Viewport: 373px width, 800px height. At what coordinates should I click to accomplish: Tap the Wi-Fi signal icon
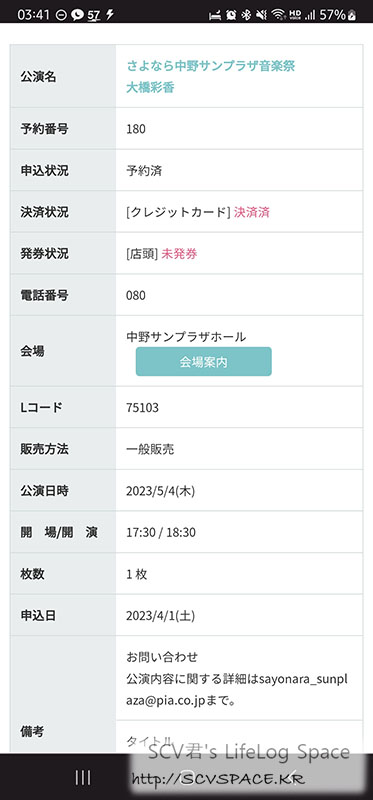278,15
